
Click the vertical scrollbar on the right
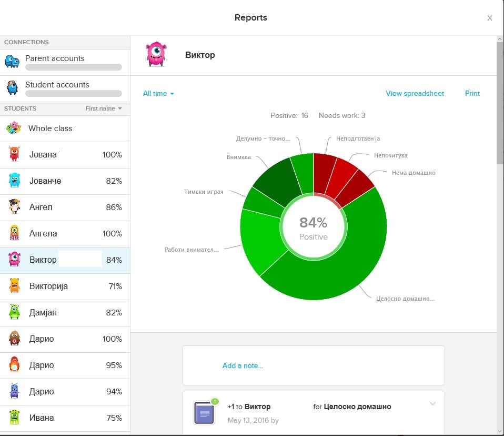pos(500,235)
